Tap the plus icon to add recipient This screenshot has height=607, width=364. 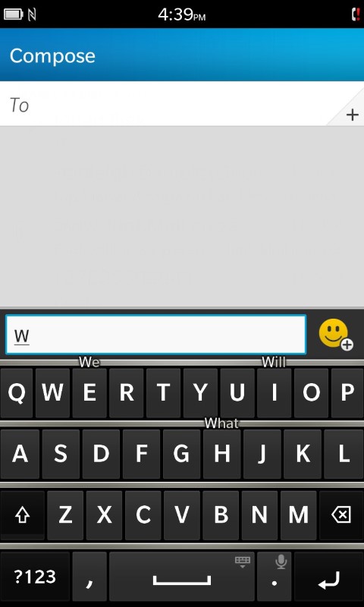tap(352, 115)
